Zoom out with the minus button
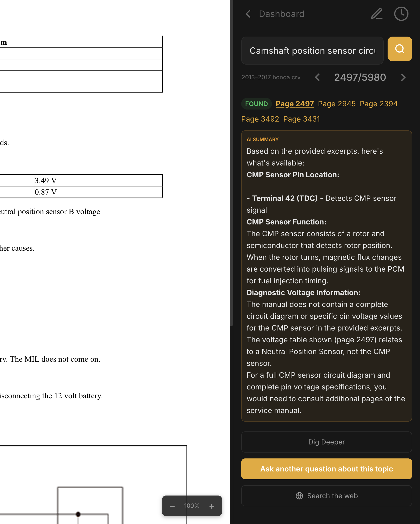 click(x=172, y=506)
